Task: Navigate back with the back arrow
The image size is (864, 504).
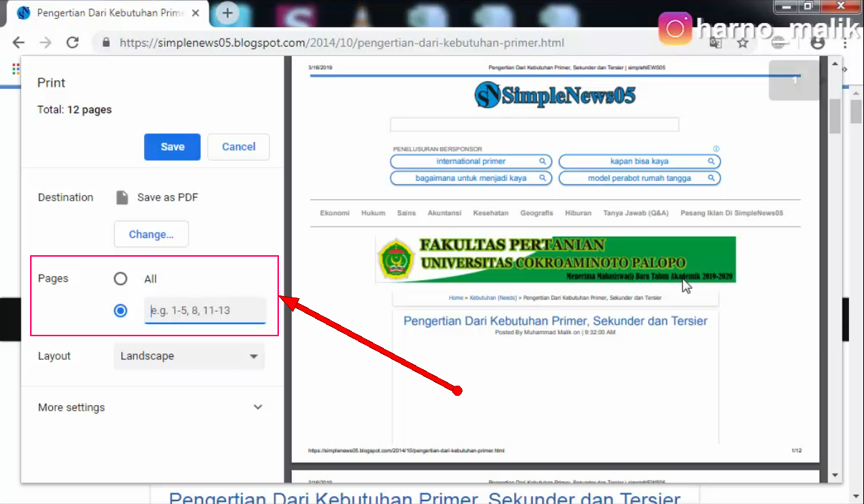Action: [x=18, y=42]
